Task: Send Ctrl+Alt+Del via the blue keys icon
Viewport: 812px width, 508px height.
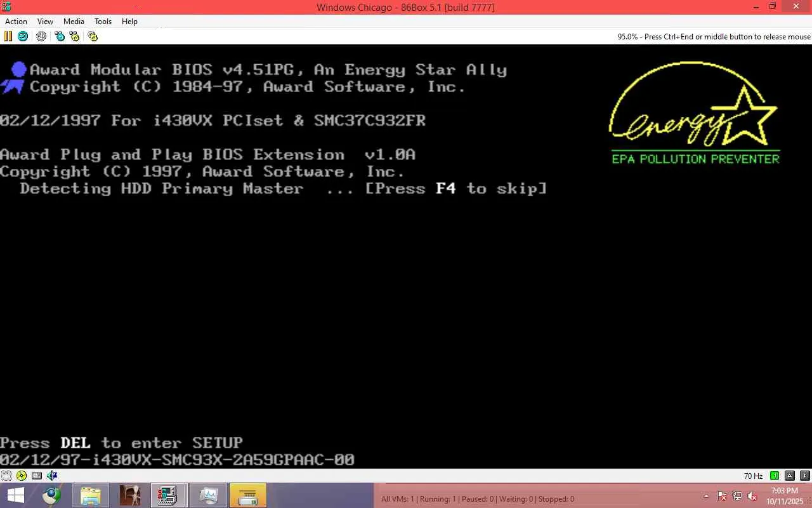Action: pos(60,36)
